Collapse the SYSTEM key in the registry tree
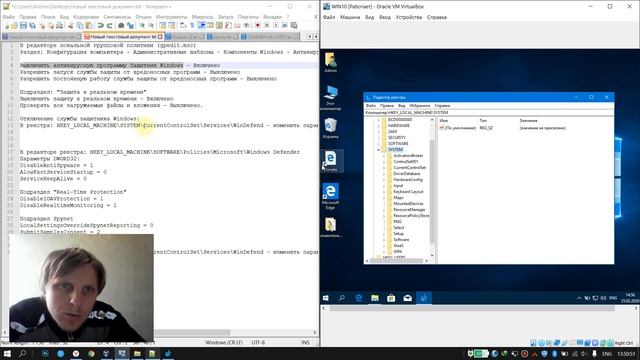The height and width of the screenshot is (360, 640). pyautogui.click(x=378, y=150)
